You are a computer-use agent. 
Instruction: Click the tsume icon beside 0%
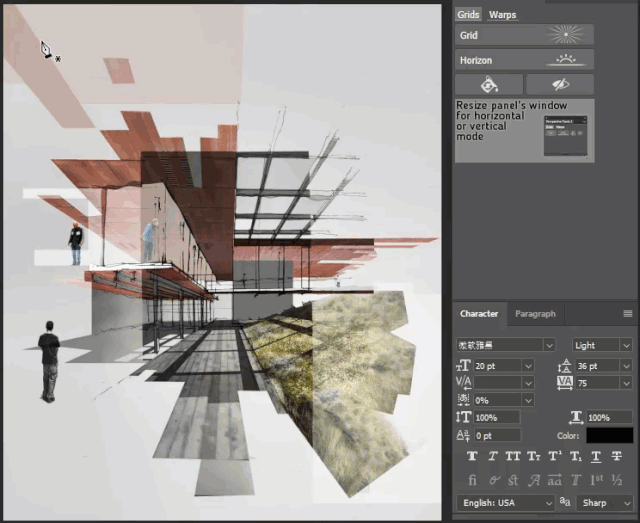(x=463, y=400)
